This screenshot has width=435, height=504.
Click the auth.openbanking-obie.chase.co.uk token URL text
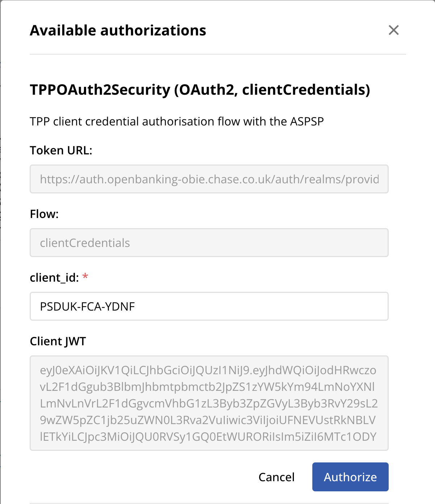[210, 179]
